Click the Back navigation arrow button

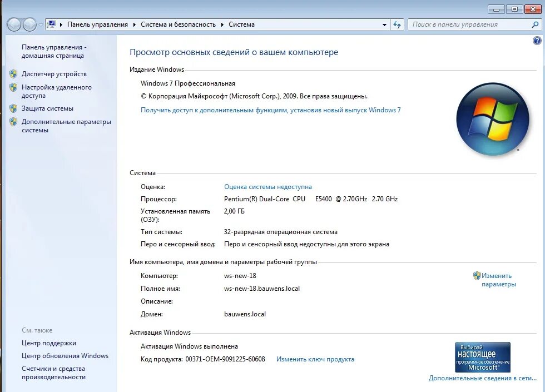click(x=14, y=24)
